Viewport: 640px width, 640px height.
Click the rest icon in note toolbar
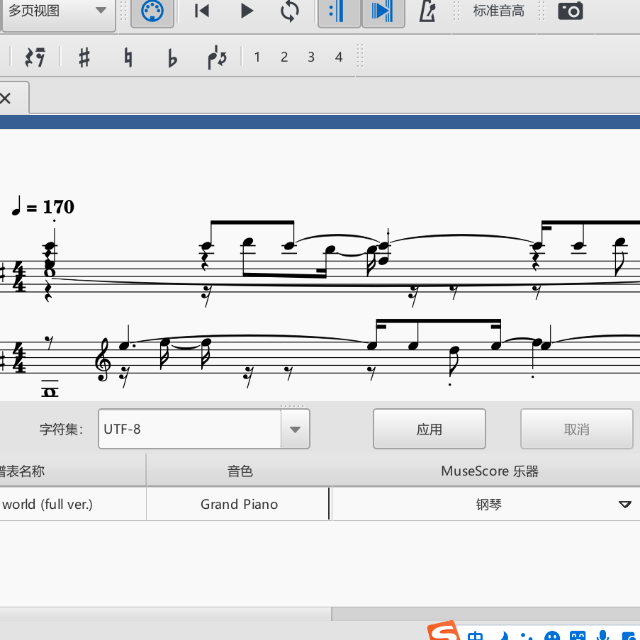tap(36, 57)
